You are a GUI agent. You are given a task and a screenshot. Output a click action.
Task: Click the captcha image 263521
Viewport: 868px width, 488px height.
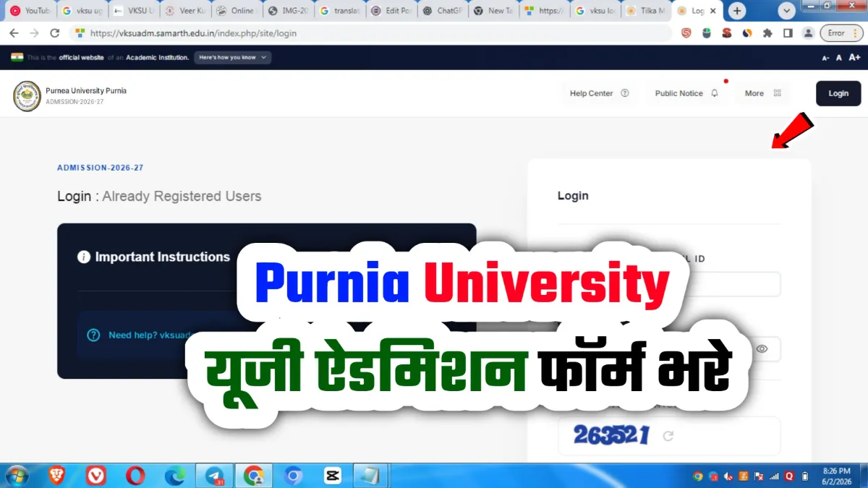[x=611, y=435]
